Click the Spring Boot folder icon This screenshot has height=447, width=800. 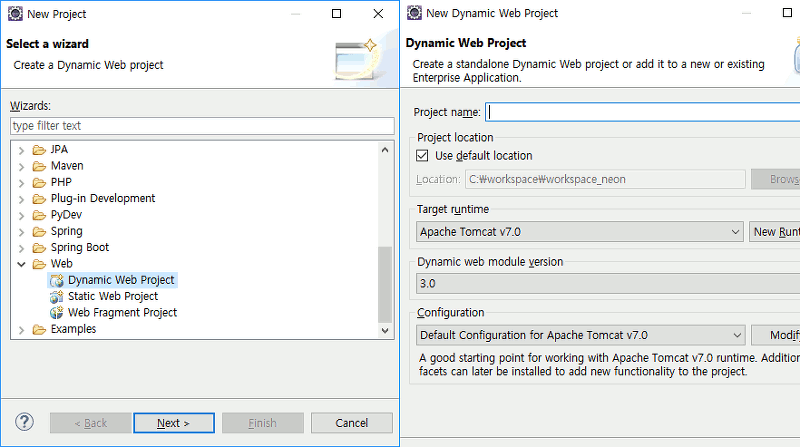click(x=39, y=248)
